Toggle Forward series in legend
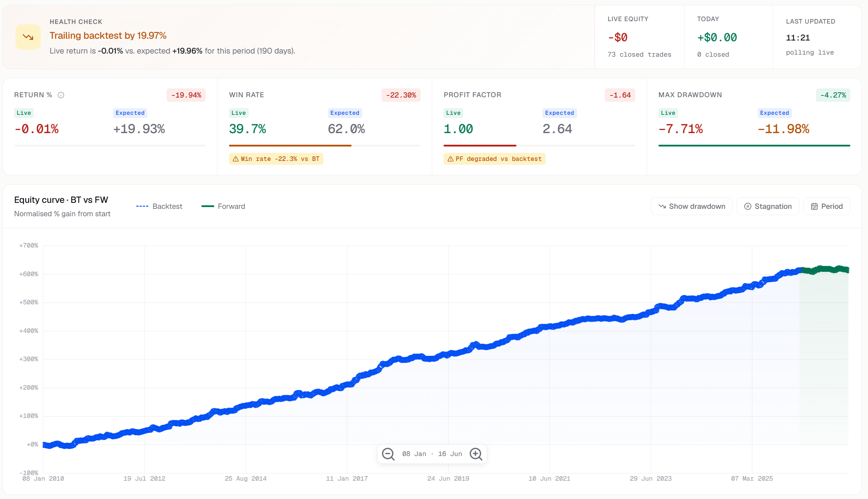 [x=223, y=206]
